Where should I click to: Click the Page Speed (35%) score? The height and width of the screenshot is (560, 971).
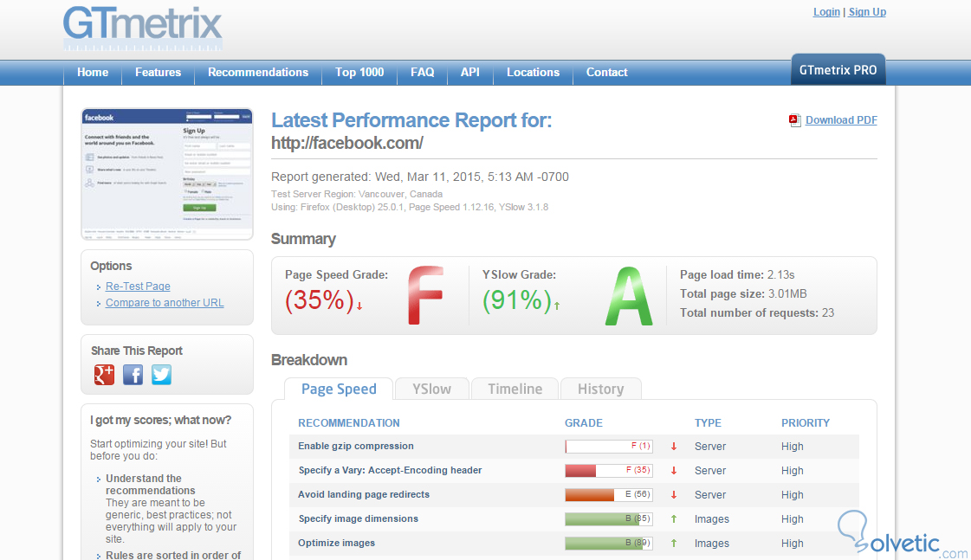(320, 300)
